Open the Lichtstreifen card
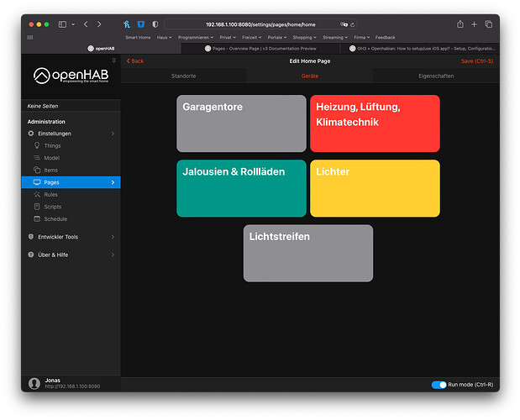Image resolution: width=520 pixels, height=420 pixels. point(308,253)
